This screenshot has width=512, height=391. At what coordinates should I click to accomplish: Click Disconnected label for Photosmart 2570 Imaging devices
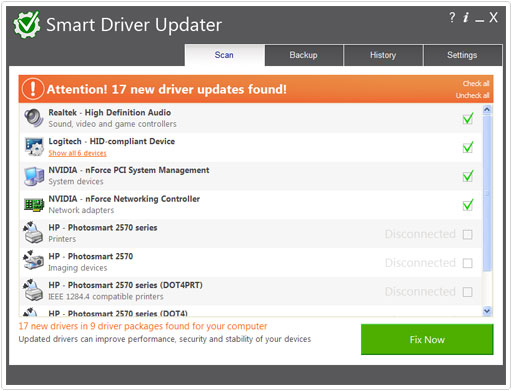click(420, 263)
